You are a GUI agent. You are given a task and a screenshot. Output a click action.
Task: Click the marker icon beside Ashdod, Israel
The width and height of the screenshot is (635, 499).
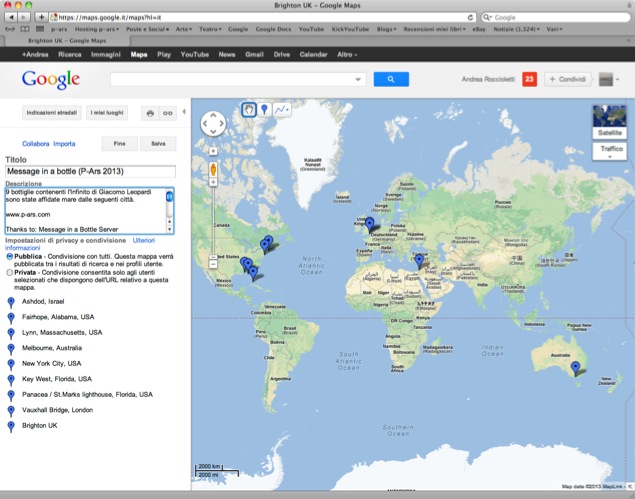tap(11, 302)
